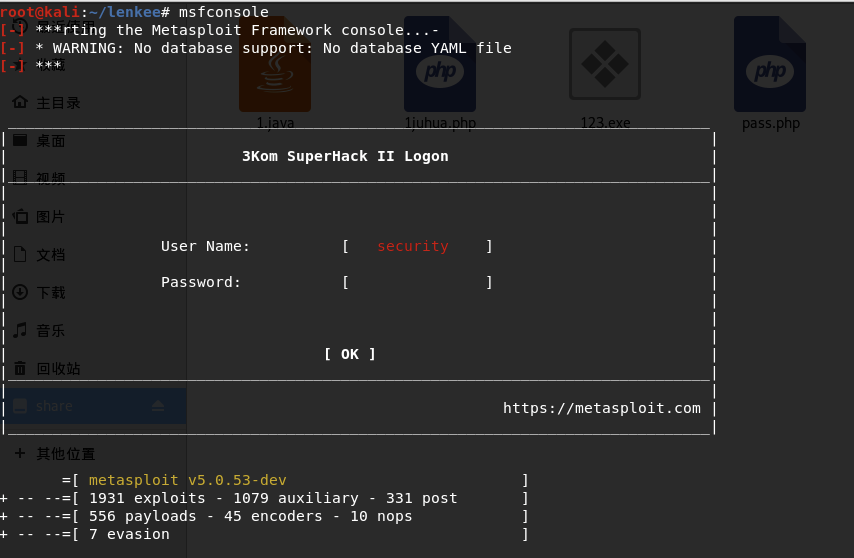Click the empty Password field
The image size is (854, 558).
(x=417, y=283)
